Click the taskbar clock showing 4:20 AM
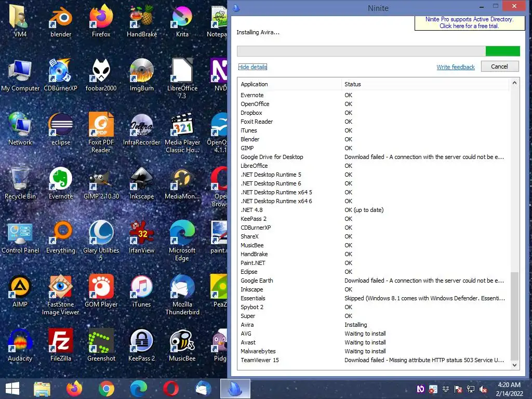This screenshot has width=532, height=399. click(x=509, y=389)
